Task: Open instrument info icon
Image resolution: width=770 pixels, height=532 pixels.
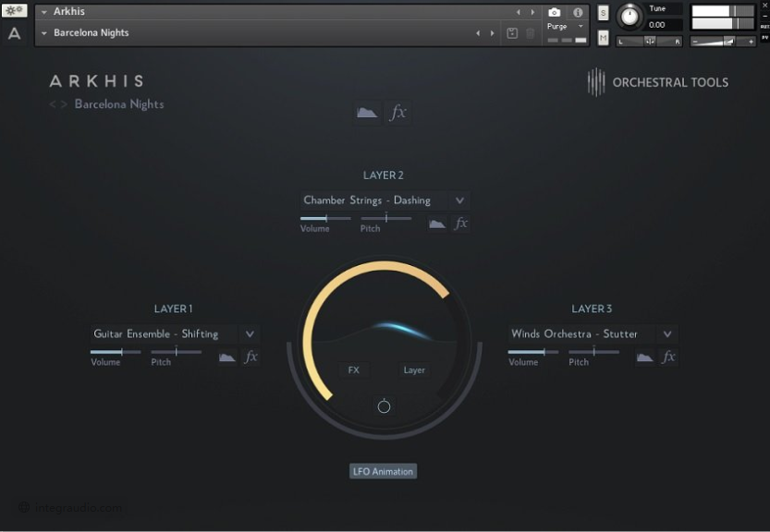Action: tap(578, 12)
